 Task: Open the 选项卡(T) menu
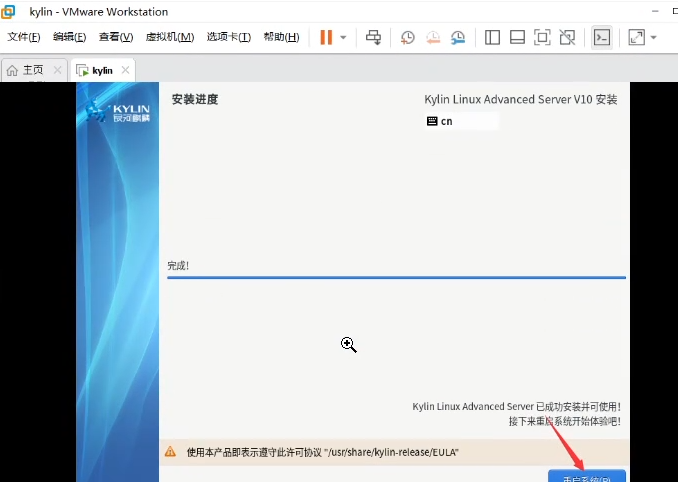(229, 37)
